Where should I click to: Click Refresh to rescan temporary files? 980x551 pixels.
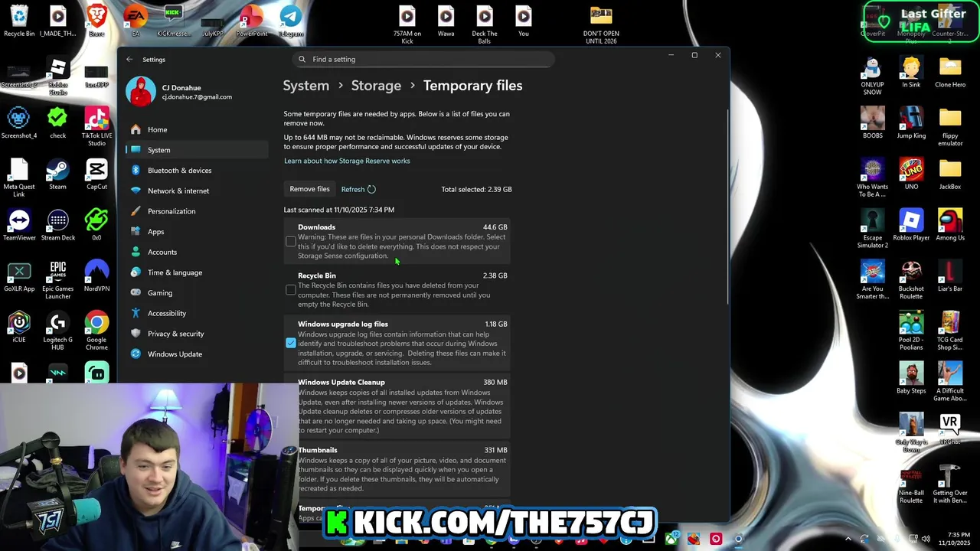[358, 189]
